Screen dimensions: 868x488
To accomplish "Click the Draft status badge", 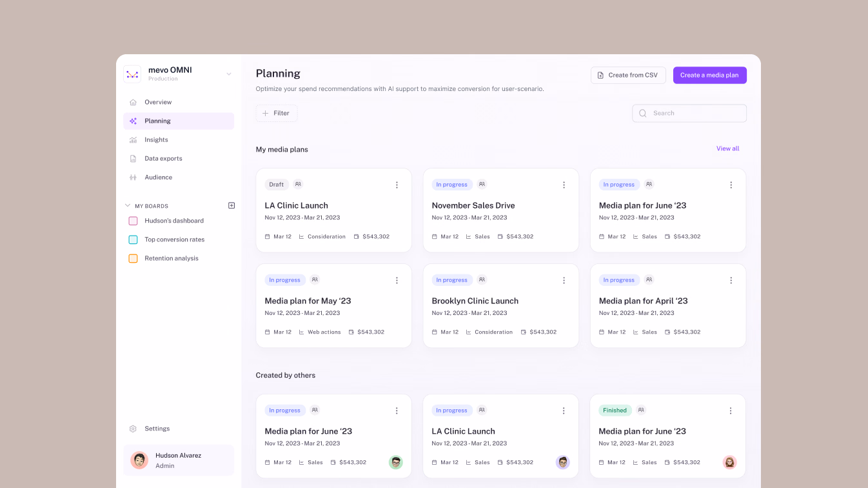I will [x=277, y=185].
